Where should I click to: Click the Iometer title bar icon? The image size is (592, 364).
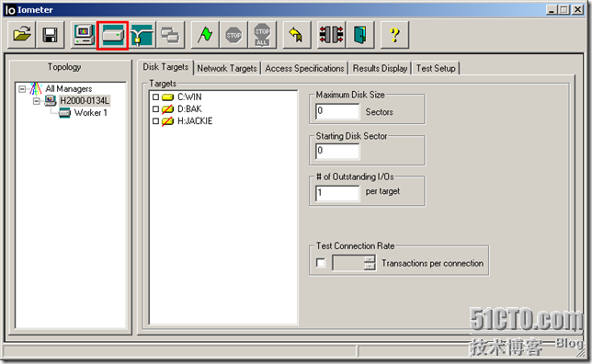coord(10,10)
